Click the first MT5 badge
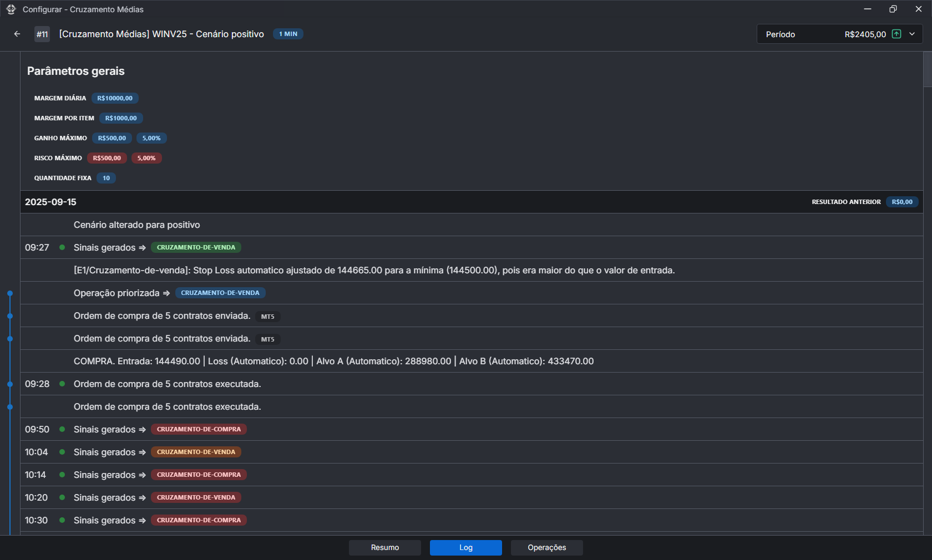932x560 pixels. [x=267, y=317]
